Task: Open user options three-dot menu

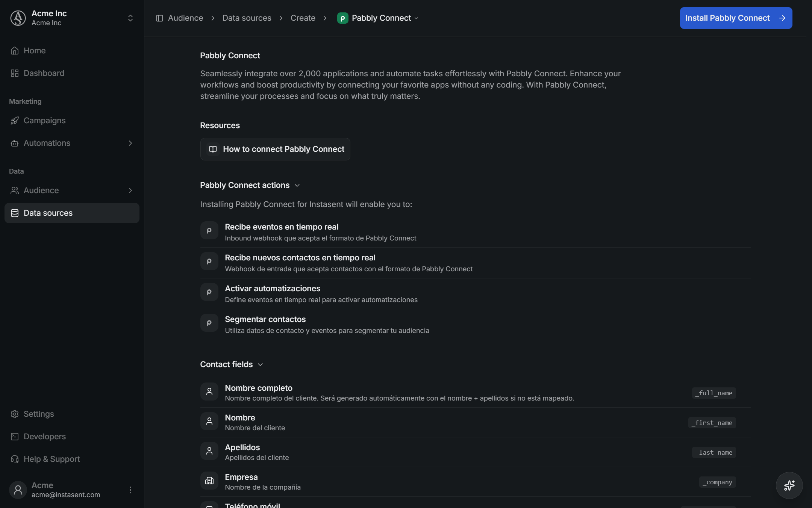Action: point(130,490)
